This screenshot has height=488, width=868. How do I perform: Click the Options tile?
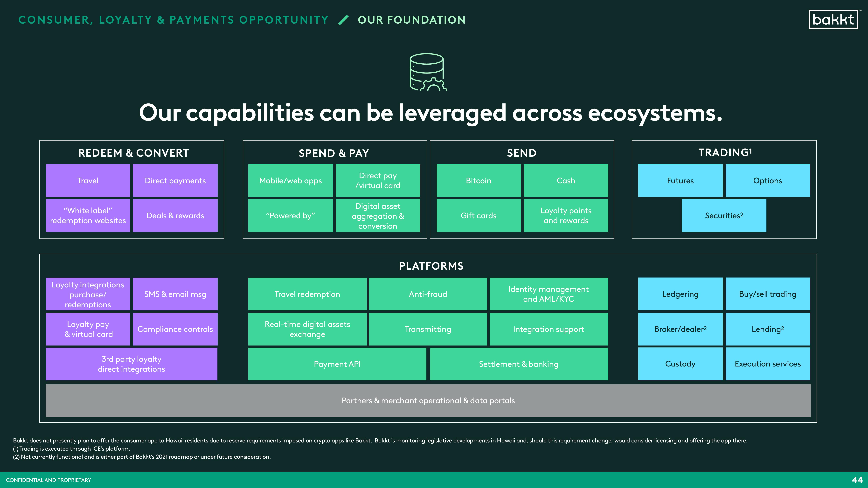point(768,181)
